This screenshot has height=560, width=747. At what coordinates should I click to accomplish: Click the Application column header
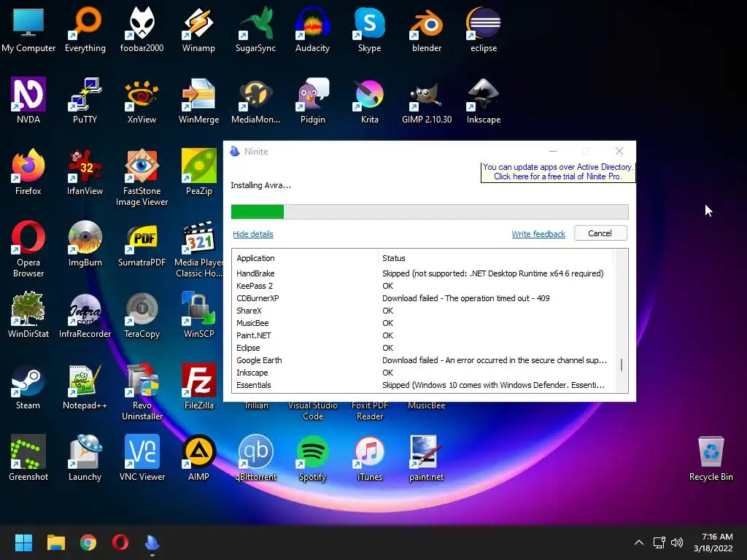[x=305, y=258]
